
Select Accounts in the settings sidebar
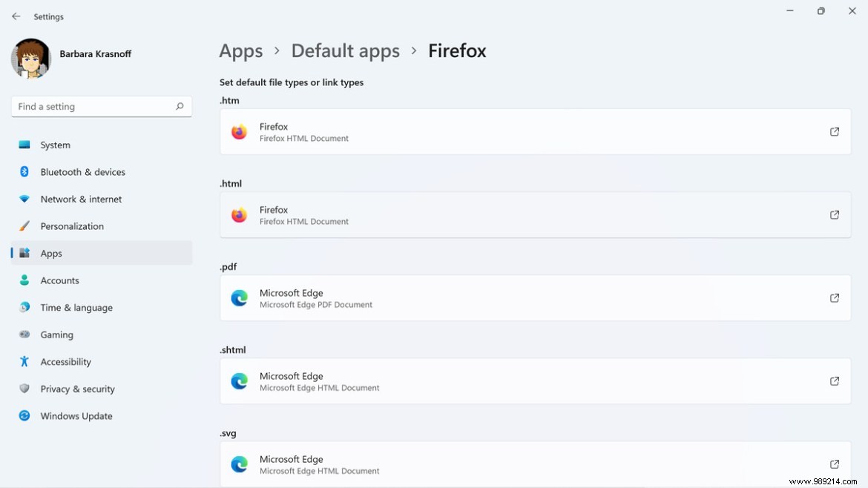59,280
